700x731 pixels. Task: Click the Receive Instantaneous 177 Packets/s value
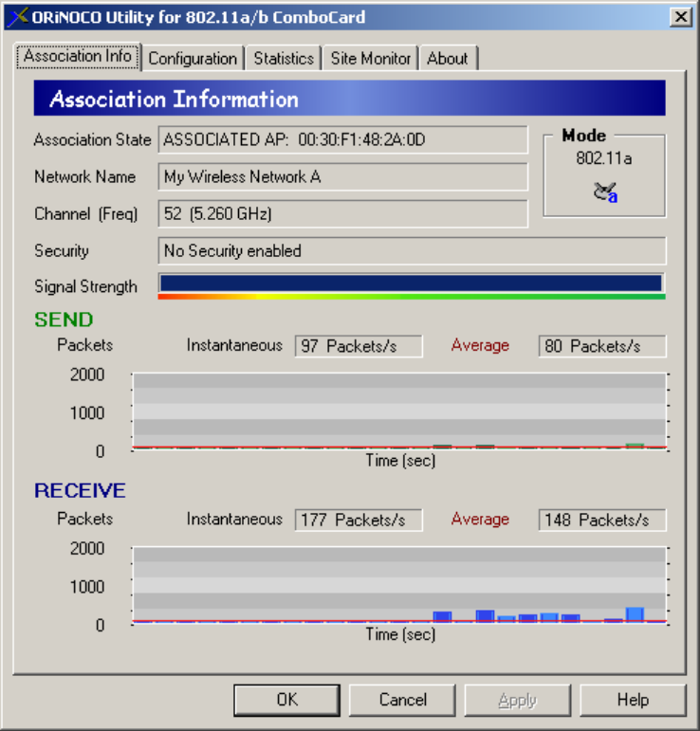359,520
